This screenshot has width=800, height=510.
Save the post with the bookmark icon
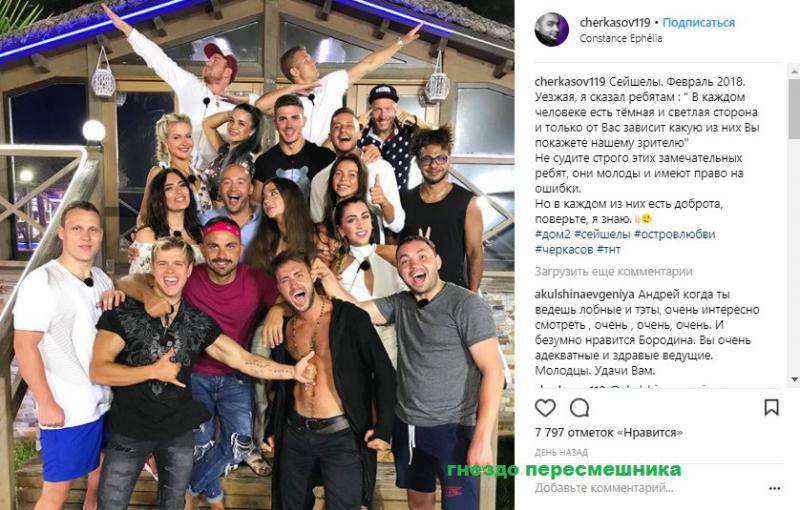point(771,407)
